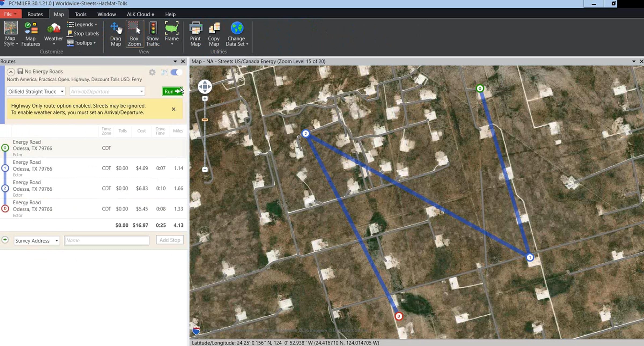
Task: Select the Box Zoom tool
Action: click(x=134, y=34)
